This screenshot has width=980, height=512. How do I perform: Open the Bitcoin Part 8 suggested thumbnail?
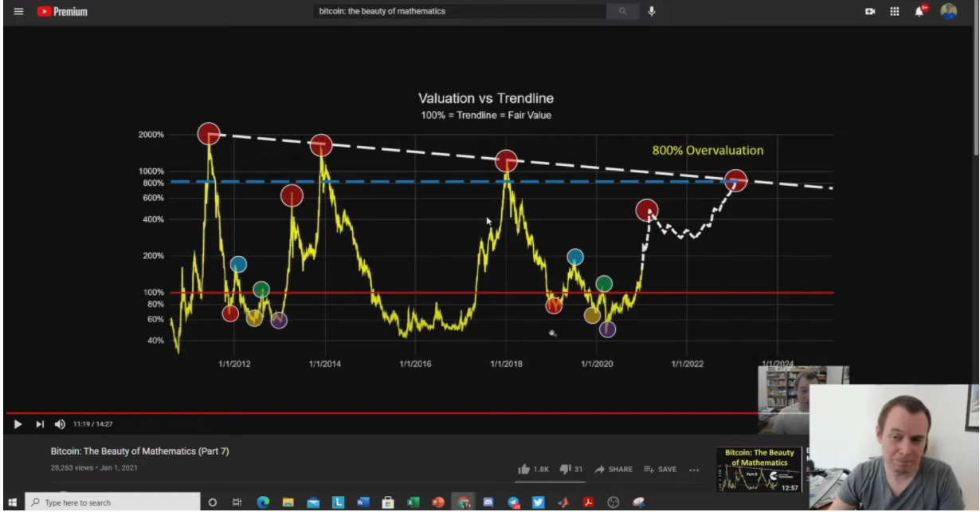[x=759, y=469]
